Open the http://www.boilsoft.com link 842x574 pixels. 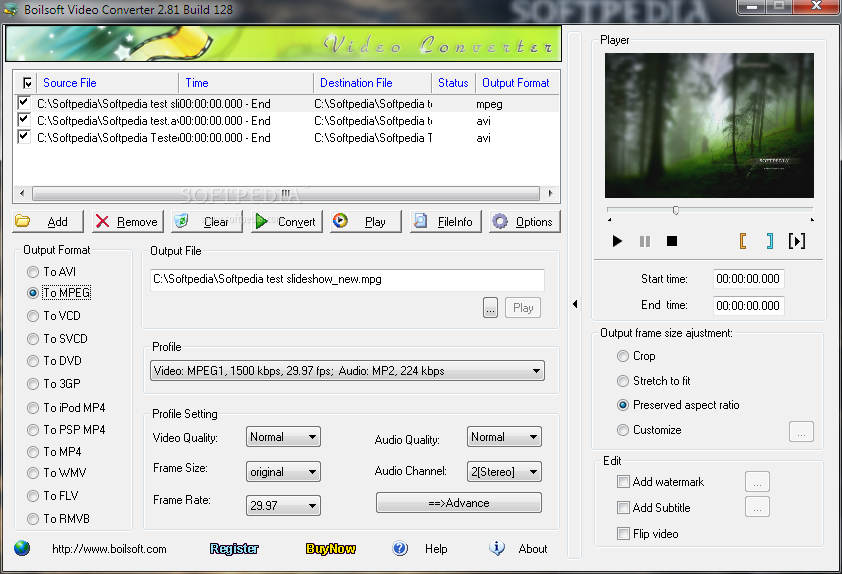click(109, 549)
